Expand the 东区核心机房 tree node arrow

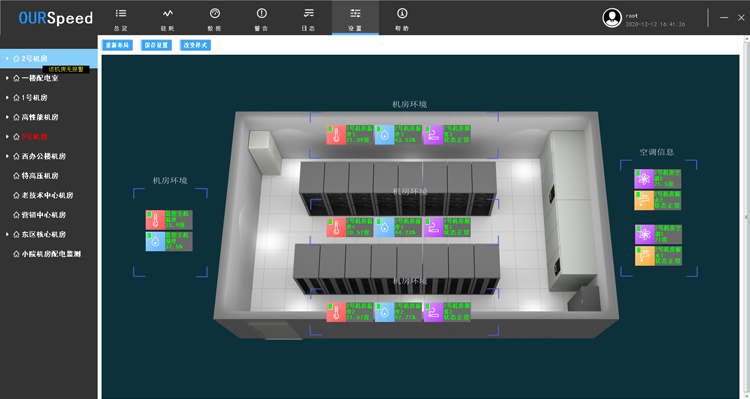tap(7, 234)
